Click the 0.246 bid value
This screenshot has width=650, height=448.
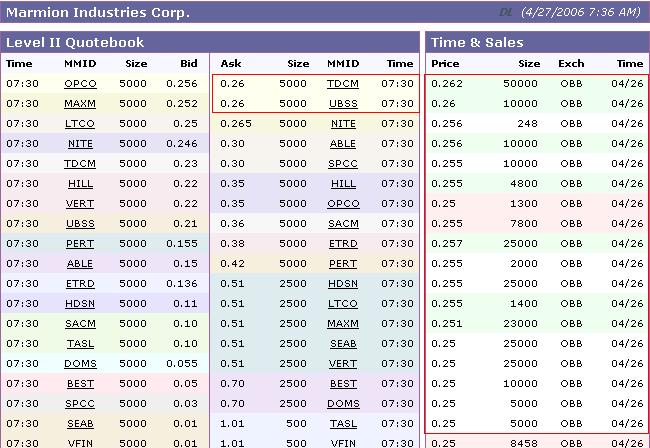pyautogui.click(x=182, y=144)
